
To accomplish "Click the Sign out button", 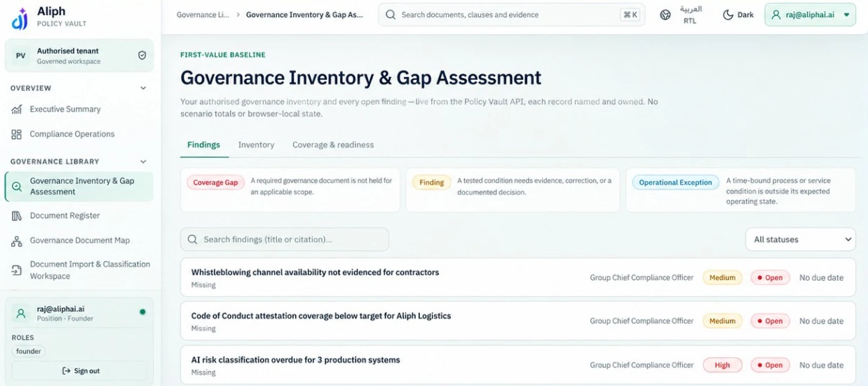I will pos(79,371).
